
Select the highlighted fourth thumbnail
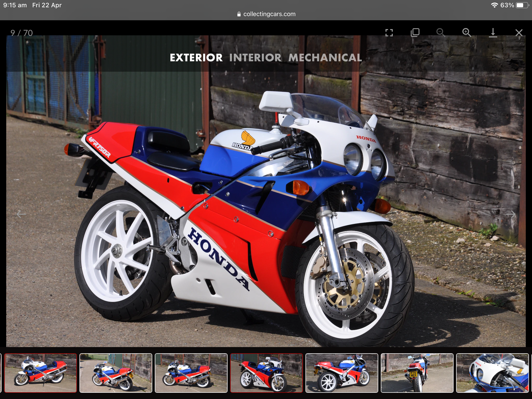(267, 373)
